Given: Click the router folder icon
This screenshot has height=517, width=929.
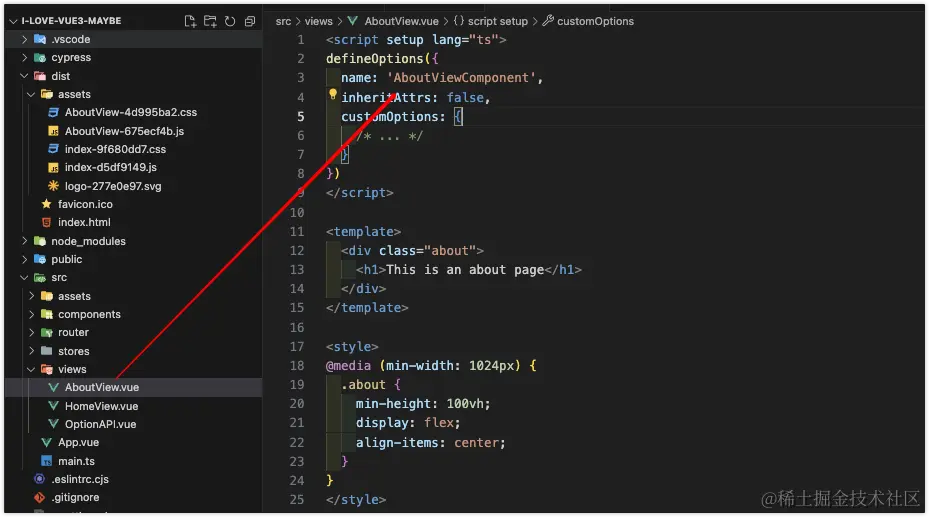Looking at the screenshot, I should tap(47, 333).
